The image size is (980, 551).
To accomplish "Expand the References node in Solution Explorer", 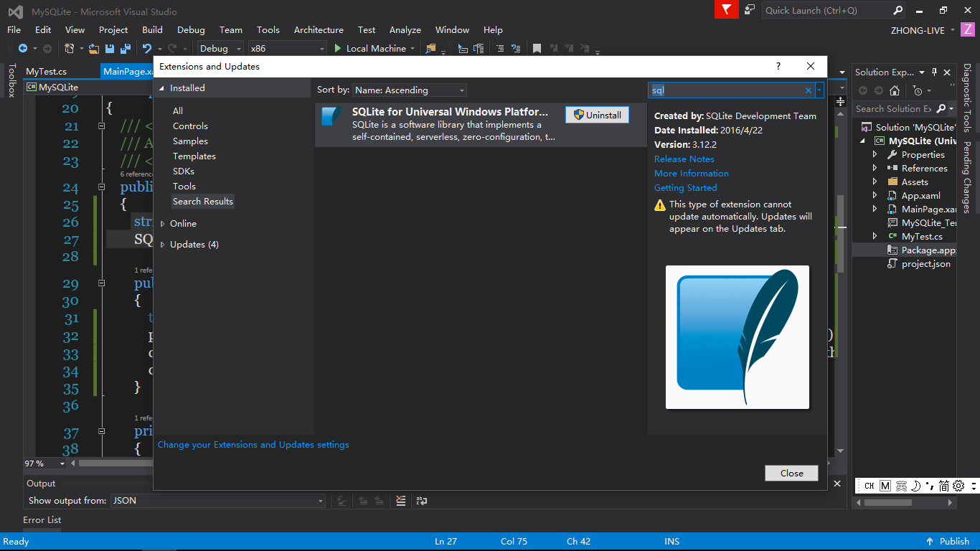I will pyautogui.click(x=875, y=168).
